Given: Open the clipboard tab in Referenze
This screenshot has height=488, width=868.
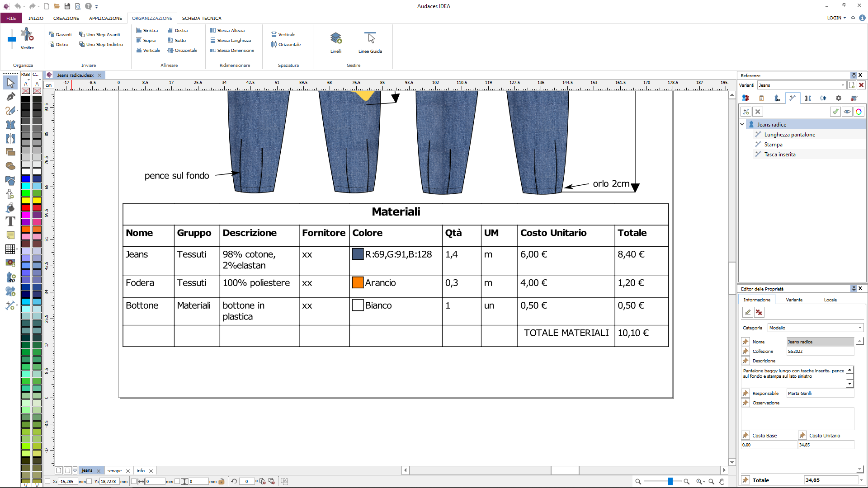Looking at the screenshot, I should coord(761,98).
